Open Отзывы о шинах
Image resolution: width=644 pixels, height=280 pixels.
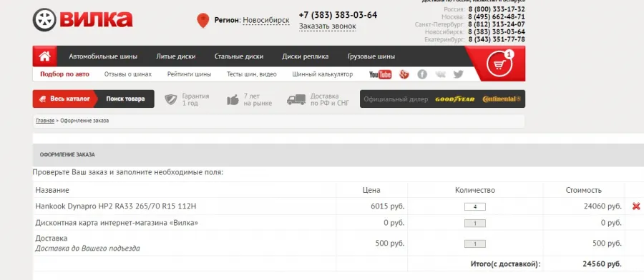pos(128,74)
